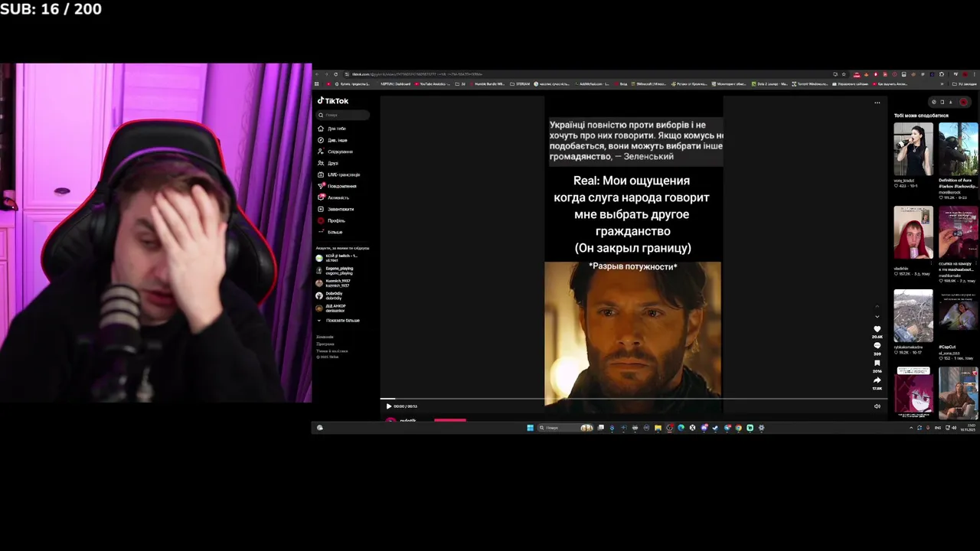980x551 pixels.
Task: Click the red profile avatar at top right
Action: tap(964, 102)
